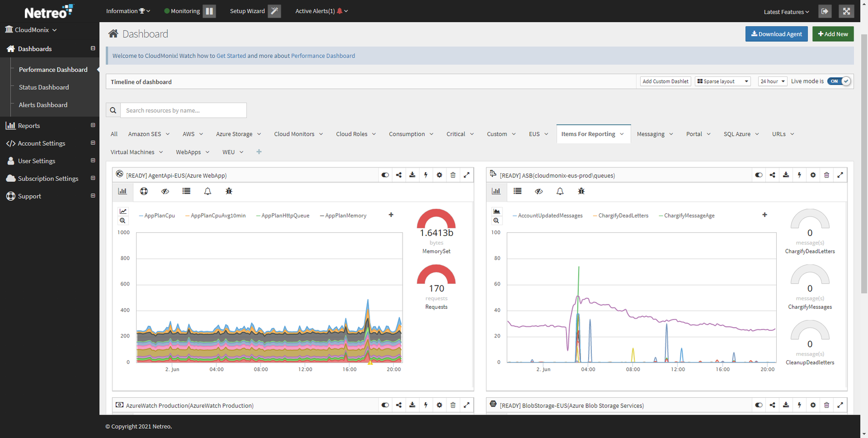This screenshot has width=868, height=438.
Task: Share the AgentApi-EUS dashlet
Action: [x=399, y=175]
